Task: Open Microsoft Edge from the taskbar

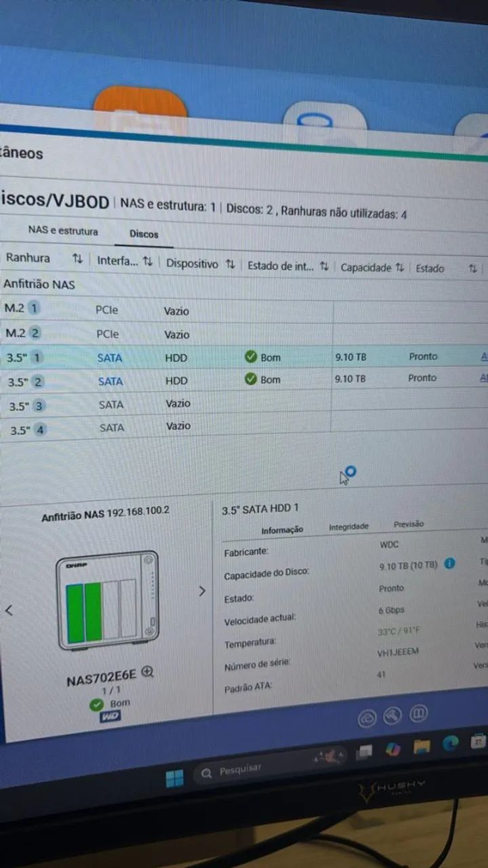Action: tap(450, 744)
